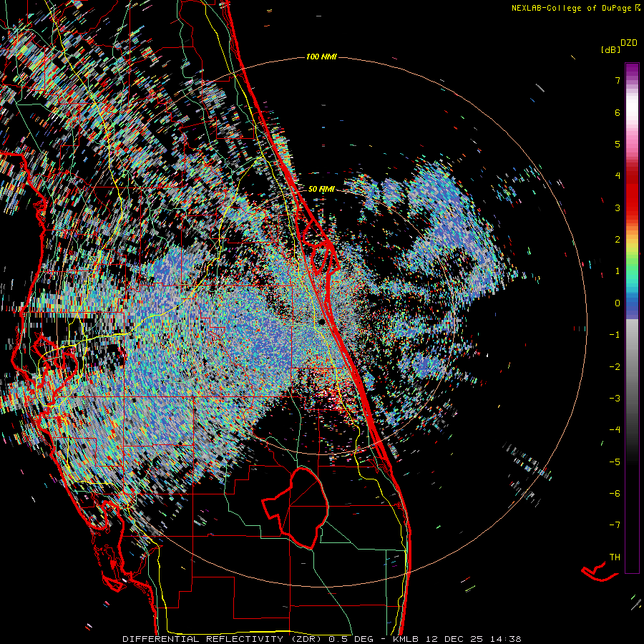Viewport: 644px width, 644px height.
Task: Click the -7 value on the color scale
Action: (x=615, y=525)
